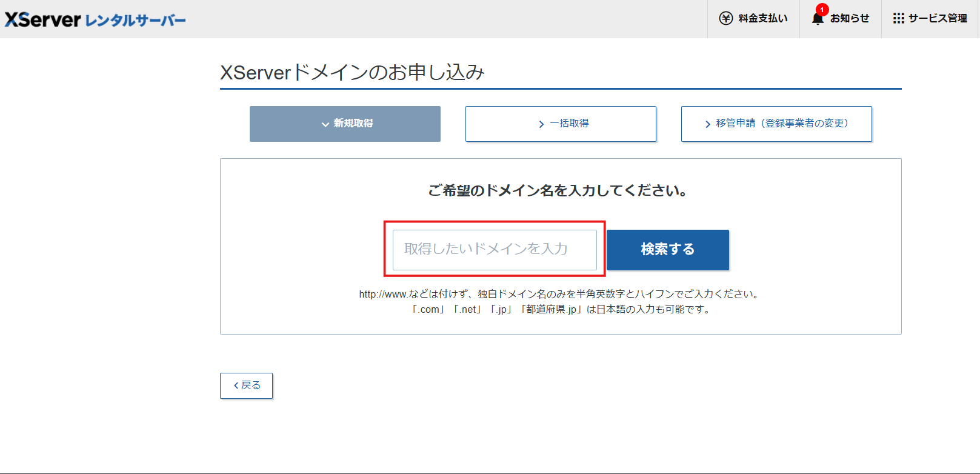
Task: Click the yen payment icon
Action: click(x=725, y=18)
